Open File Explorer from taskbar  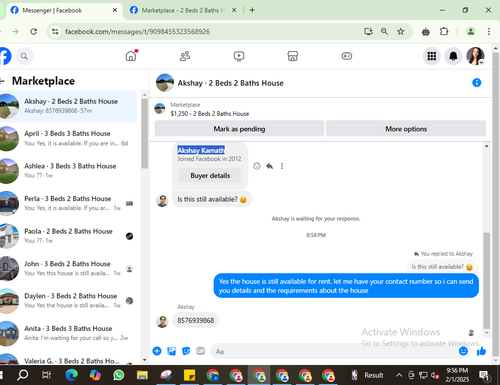coord(142,375)
